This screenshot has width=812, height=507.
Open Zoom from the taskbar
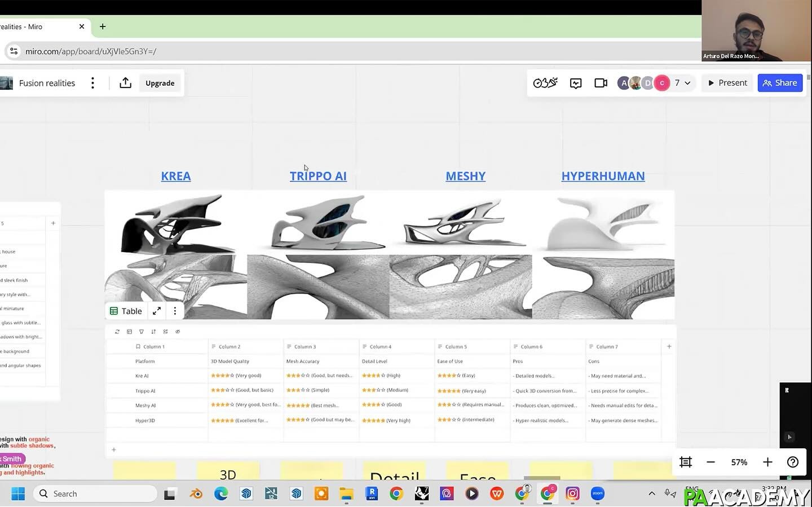(598, 494)
